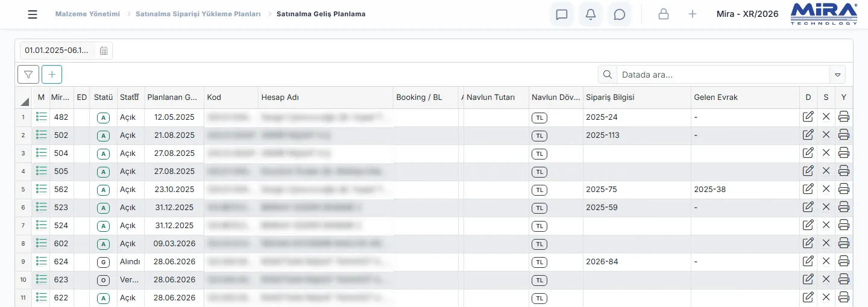
Task: Click the Datada ara search field
Action: pos(723,75)
